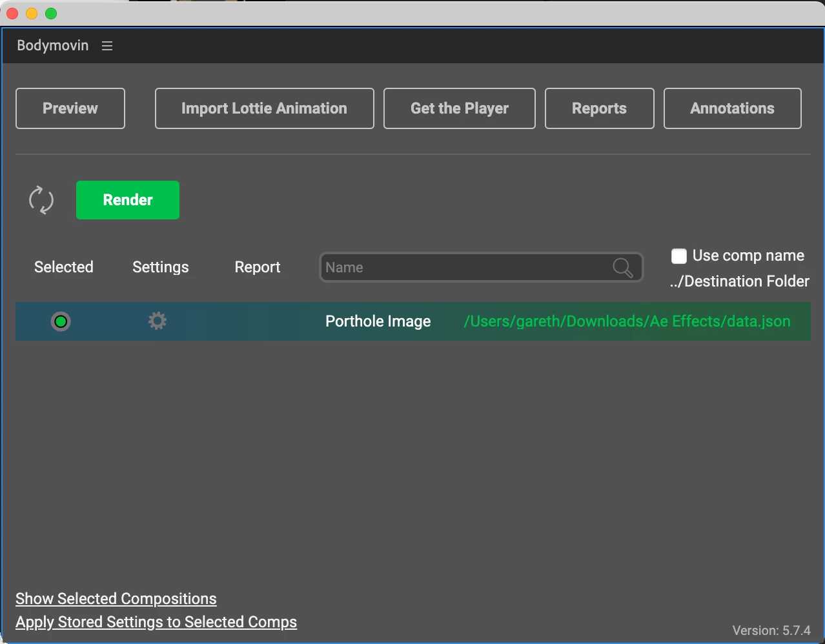Select the Porthole Image composition name
This screenshot has width=825, height=644.
coord(378,321)
